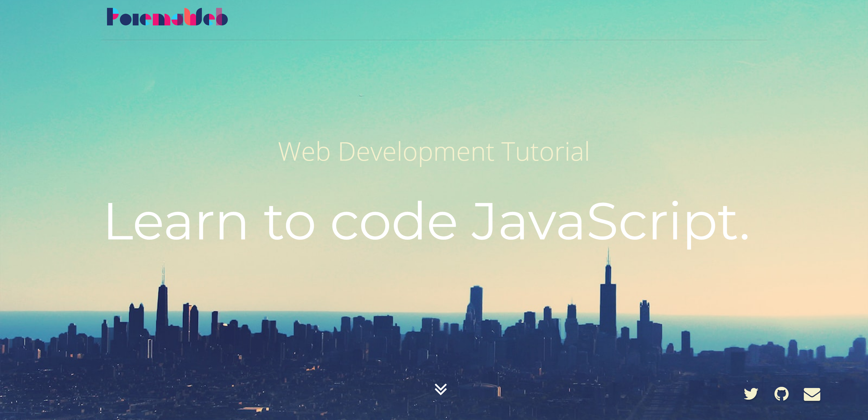Image resolution: width=868 pixels, height=420 pixels.
Task: Click the horizontal divider under the logo
Action: tap(434, 40)
